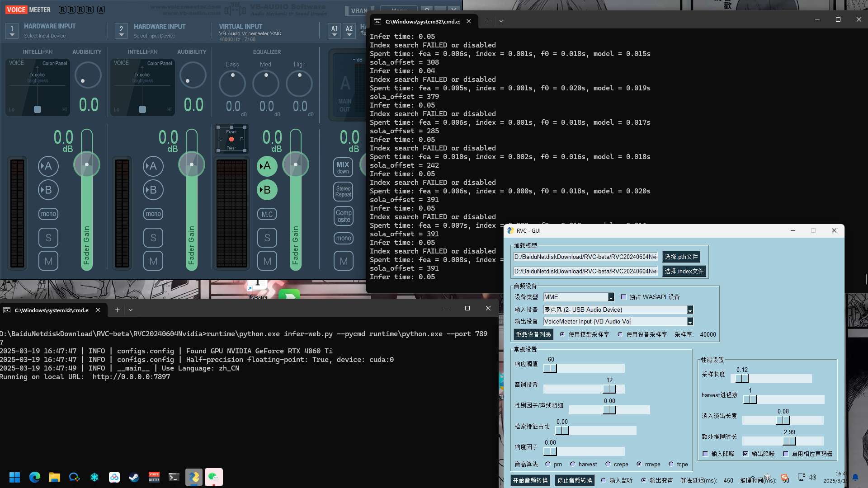
Task: Click 选择 .index文件 button
Action: pyautogui.click(x=684, y=271)
